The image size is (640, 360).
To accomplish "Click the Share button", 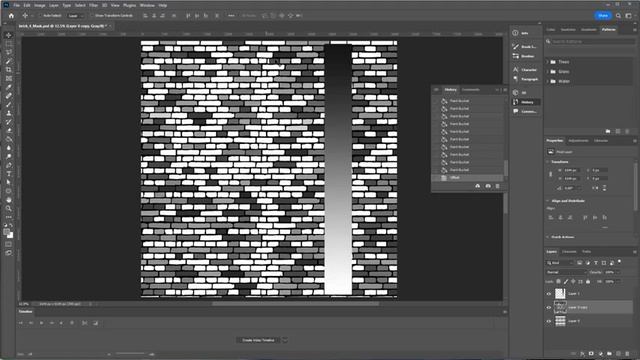I will click(x=603, y=16).
